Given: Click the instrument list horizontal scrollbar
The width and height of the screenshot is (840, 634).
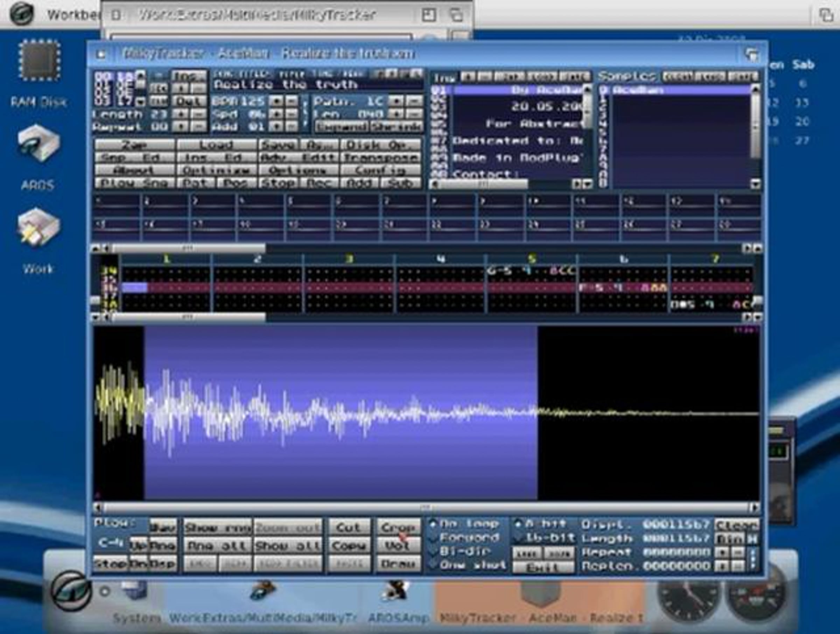Looking at the screenshot, I should (x=483, y=184).
